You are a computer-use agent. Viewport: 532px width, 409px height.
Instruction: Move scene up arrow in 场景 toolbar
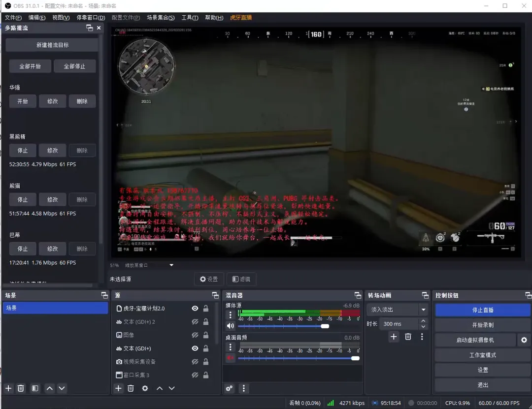coord(50,388)
